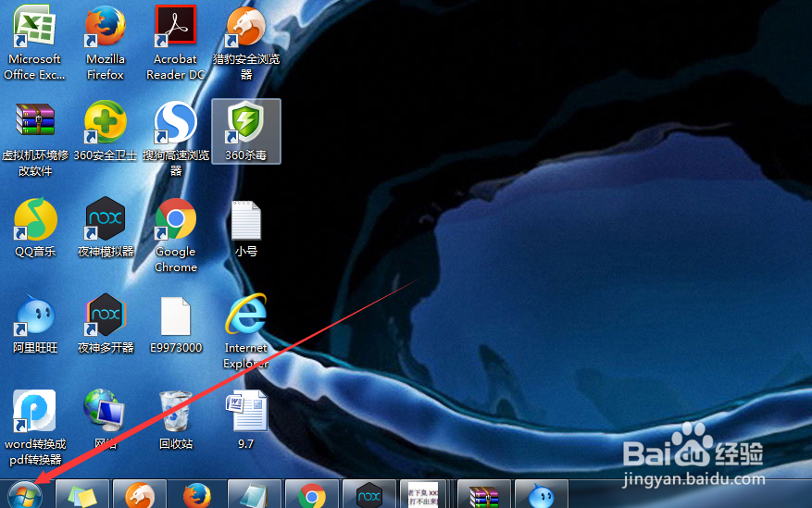Select the QQ音乐 desktop shortcut
812x508 pixels.
tap(34, 228)
